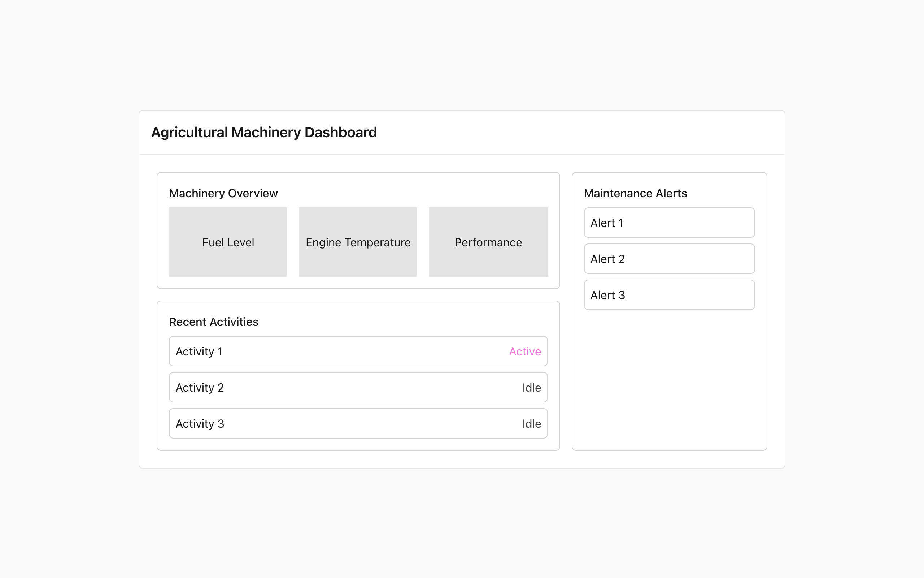
Task: Open the Fuel Level card
Action: [228, 242]
